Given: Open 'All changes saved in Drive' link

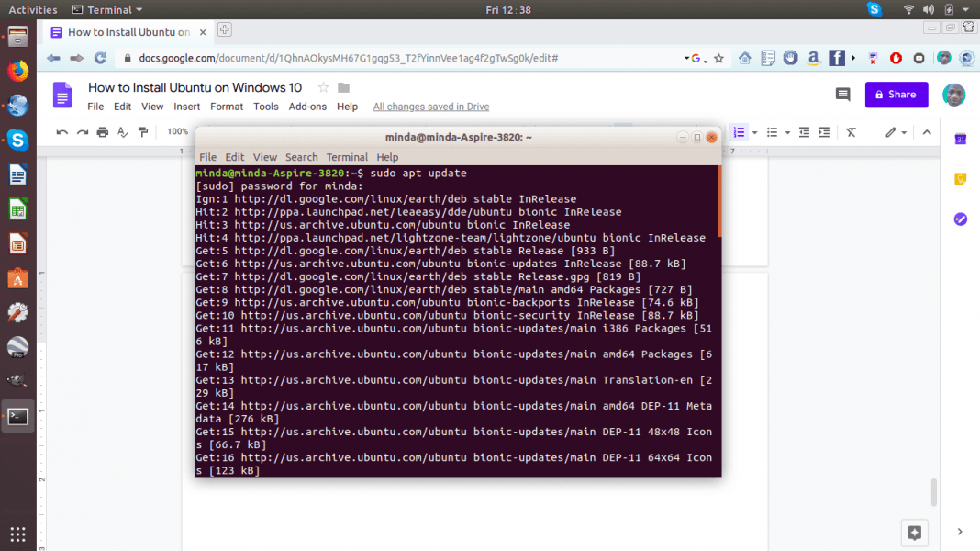Looking at the screenshot, I should 430,106.
